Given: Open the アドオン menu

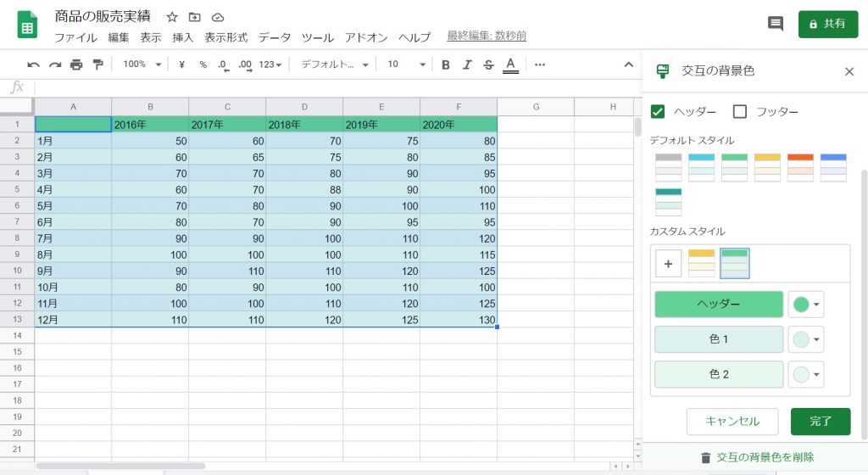Looking at the screenshot, I should point(366,37).
